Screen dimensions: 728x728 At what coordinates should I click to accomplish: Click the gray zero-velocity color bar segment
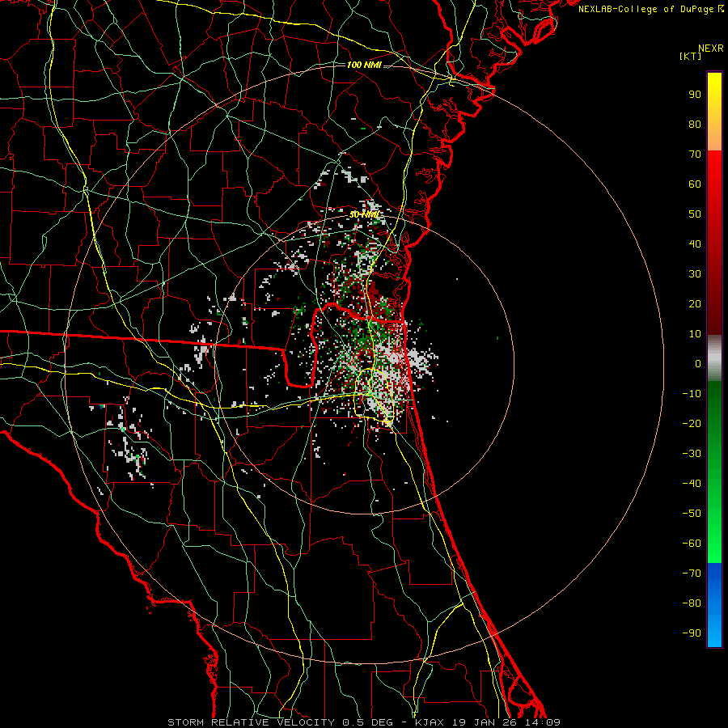[x=714, y=358]
